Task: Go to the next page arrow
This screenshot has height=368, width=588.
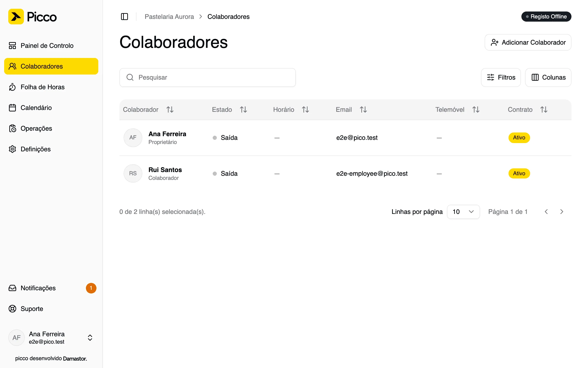Action: pyautogui.click(x=562, y=212)
